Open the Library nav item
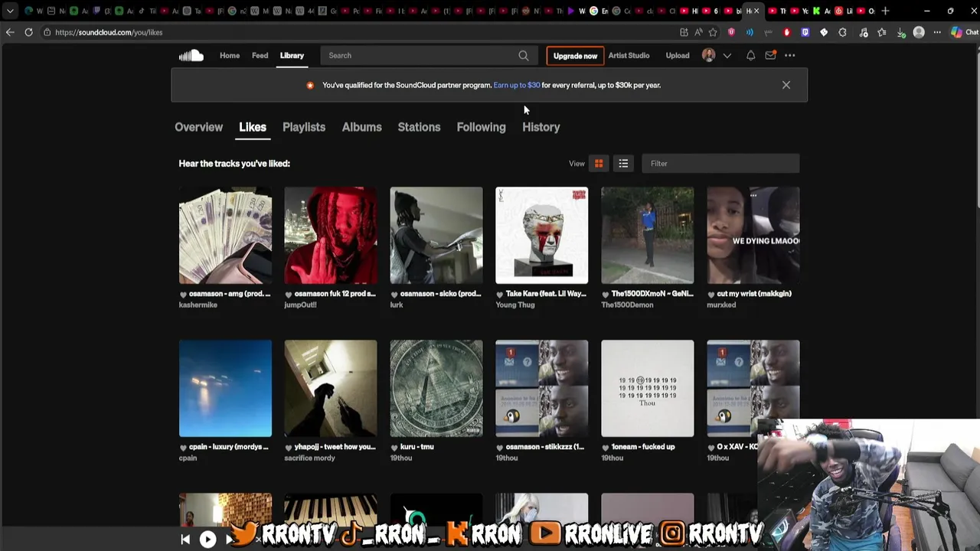This screenshot has height=551, width=980. pyautogui.click(x=292, y=55)
